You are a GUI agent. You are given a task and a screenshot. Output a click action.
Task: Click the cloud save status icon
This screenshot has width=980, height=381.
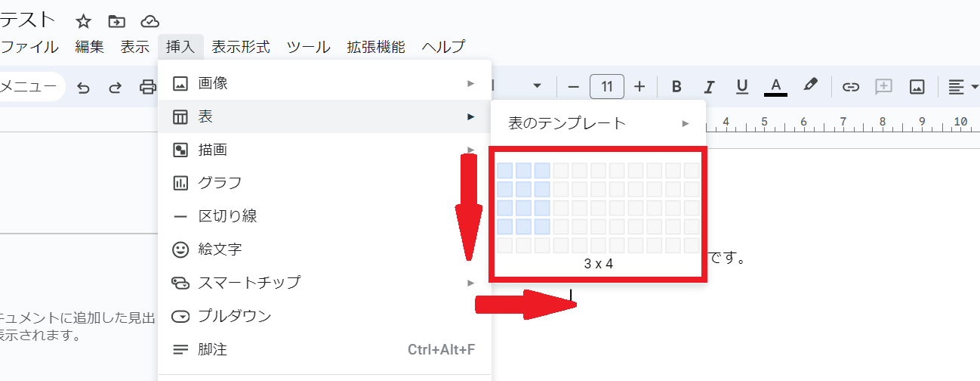coord(150,21)
